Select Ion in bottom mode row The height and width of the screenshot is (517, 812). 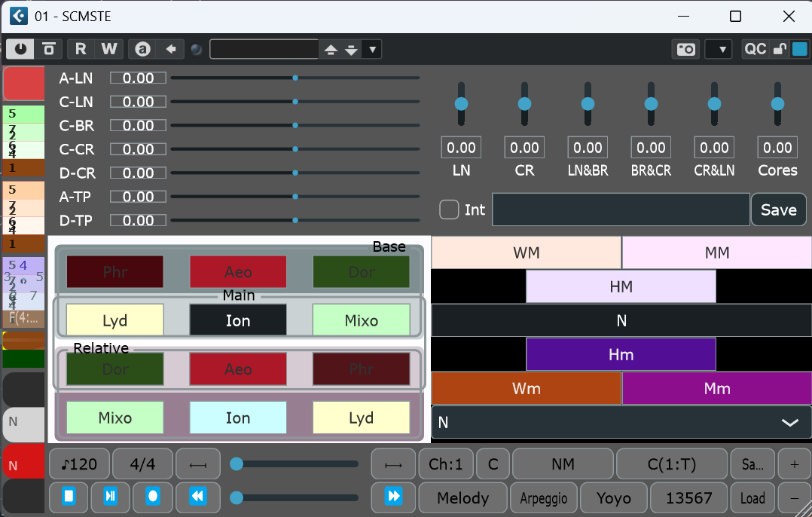click(x=238, y=418)
